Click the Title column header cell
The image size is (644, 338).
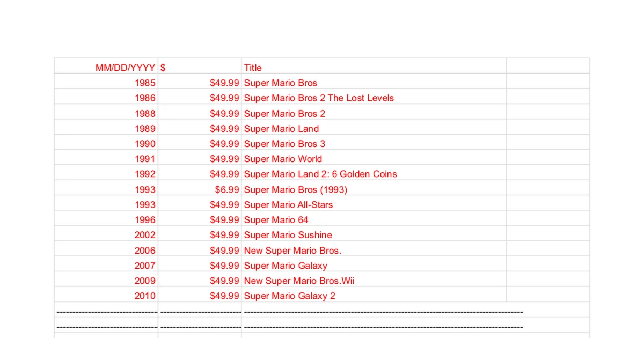point(374,68)
